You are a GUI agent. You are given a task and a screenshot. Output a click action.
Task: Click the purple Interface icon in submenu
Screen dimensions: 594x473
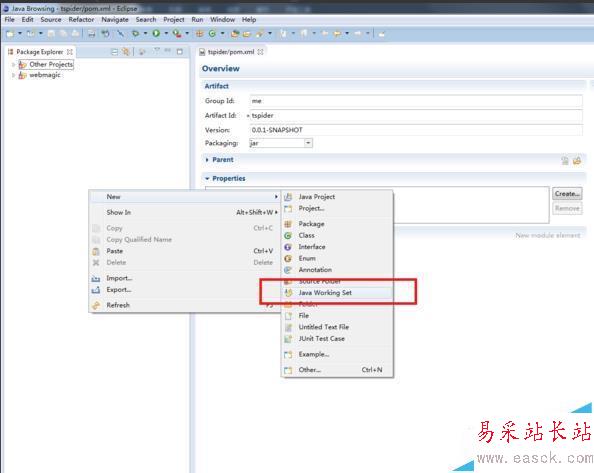click(288, 247)
